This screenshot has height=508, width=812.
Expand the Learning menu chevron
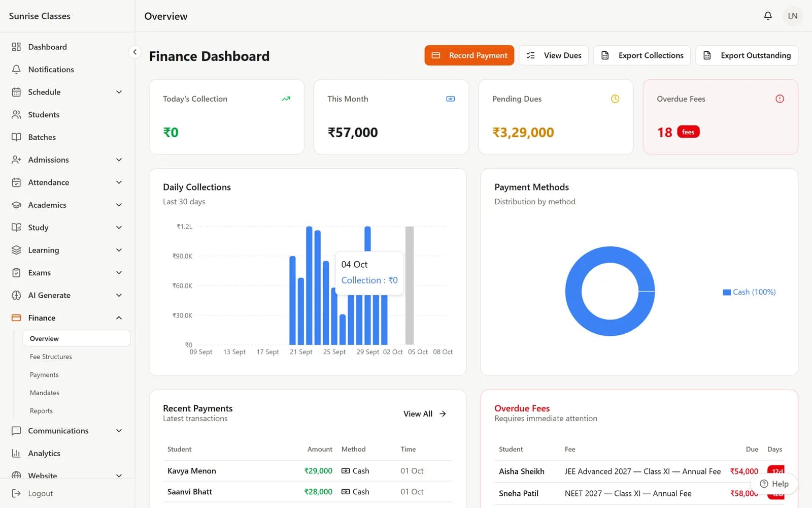tap(119, 250)
